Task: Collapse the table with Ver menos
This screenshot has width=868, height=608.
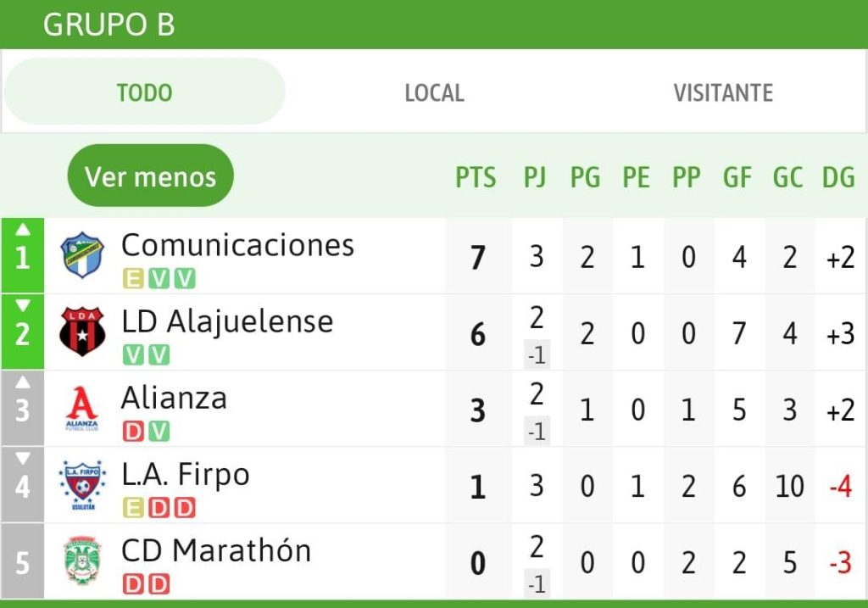Action: pyautogui.click(x=151, y=176)
